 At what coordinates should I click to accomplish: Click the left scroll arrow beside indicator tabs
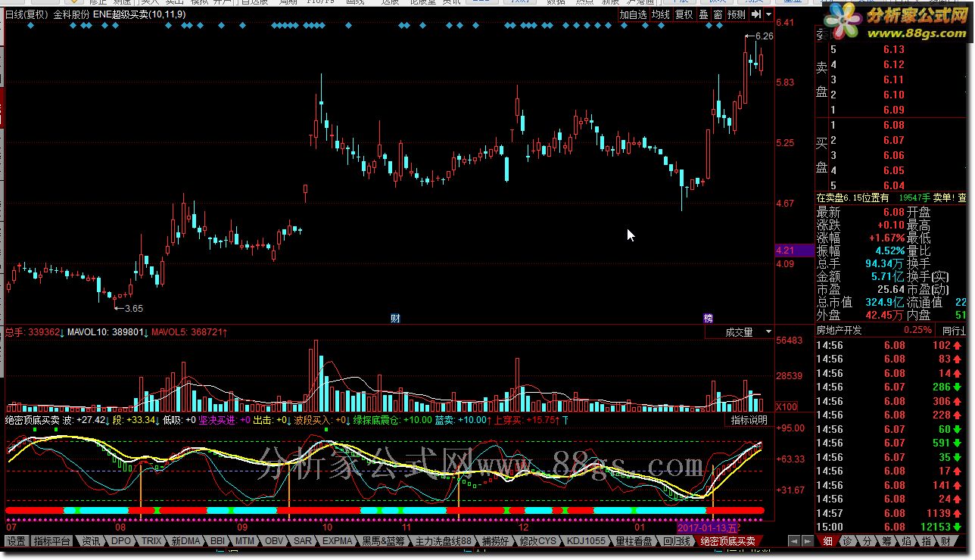pos(793,541)
